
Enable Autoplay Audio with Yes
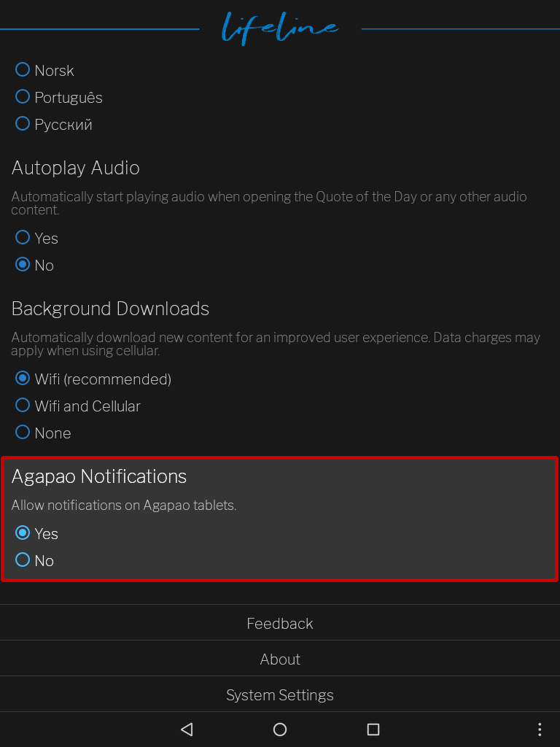pyautogui.click(x=36, y=238)
